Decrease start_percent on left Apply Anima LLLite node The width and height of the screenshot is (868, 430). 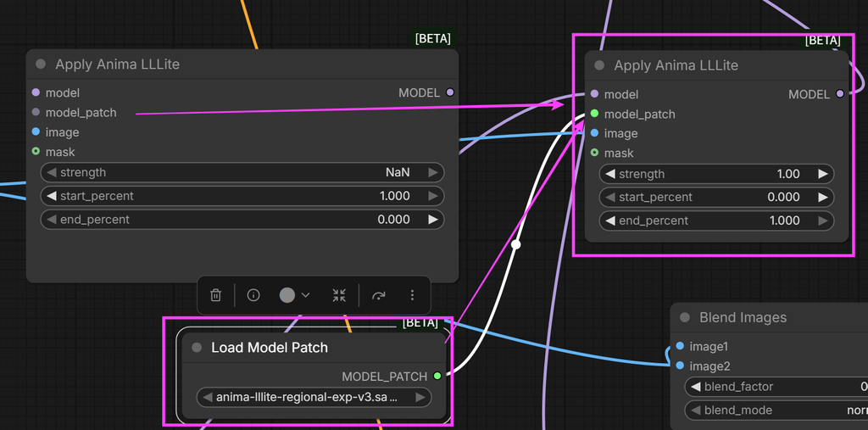(x=52, y=196)
